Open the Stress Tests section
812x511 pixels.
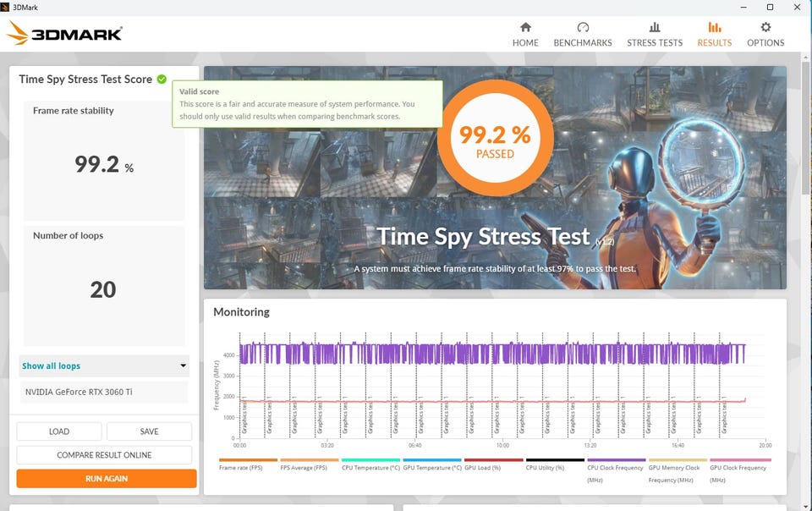click(x=655, y=34)
